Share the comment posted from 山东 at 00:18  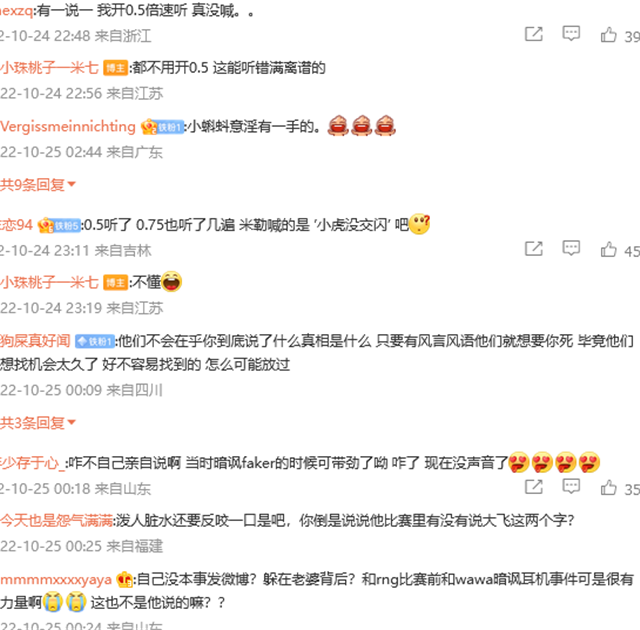click(533, 487)
